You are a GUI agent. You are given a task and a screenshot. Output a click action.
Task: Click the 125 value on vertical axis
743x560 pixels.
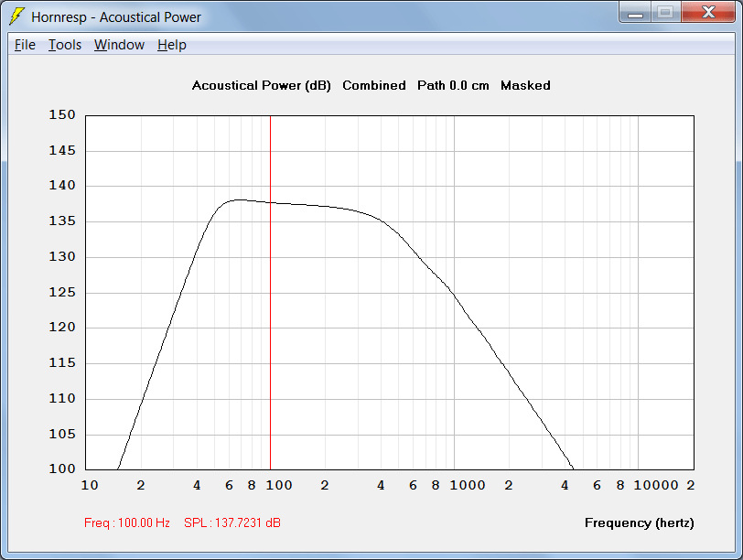click(62, 292)
